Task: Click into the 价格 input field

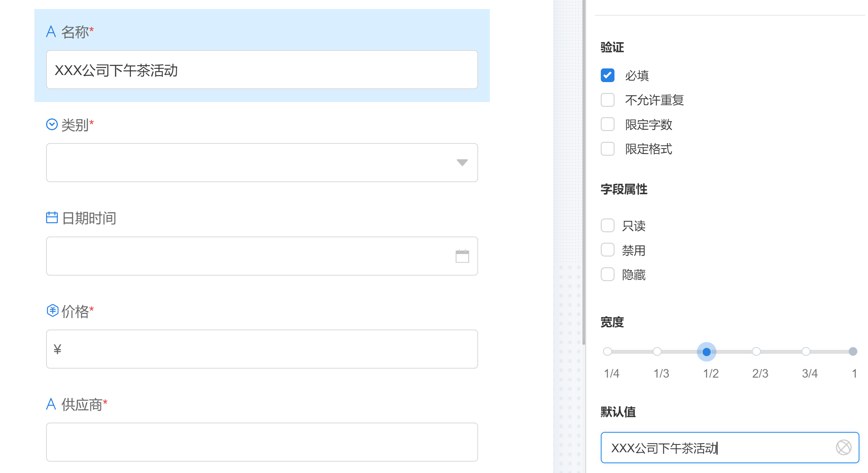Action: 262,349
